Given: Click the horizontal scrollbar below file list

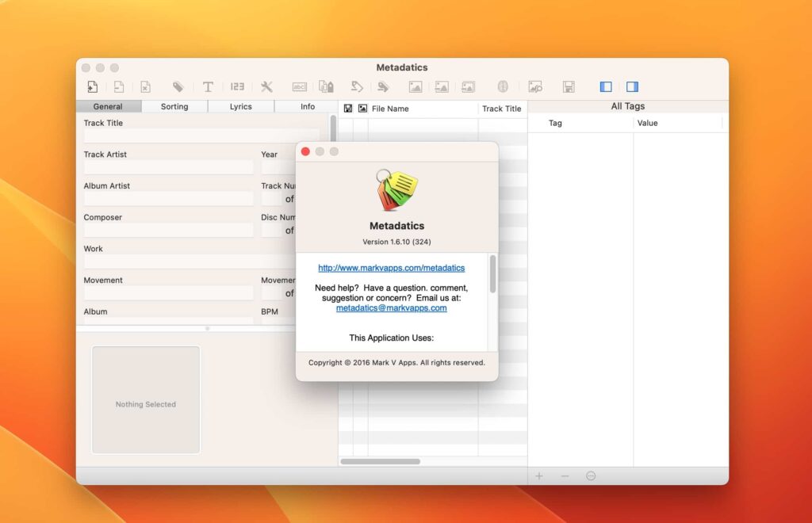Looking at the screenshot, I should click(381, 461).
